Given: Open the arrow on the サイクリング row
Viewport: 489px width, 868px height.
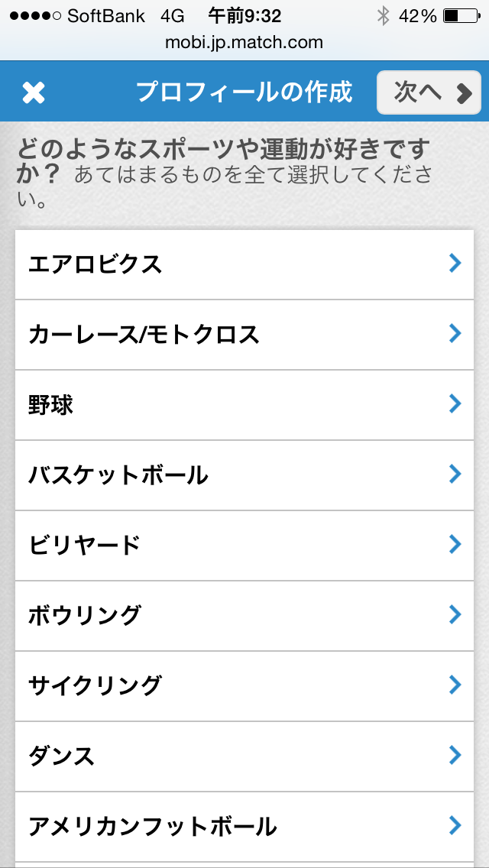Looking at the screenshot, I should [x=455, y=685].
